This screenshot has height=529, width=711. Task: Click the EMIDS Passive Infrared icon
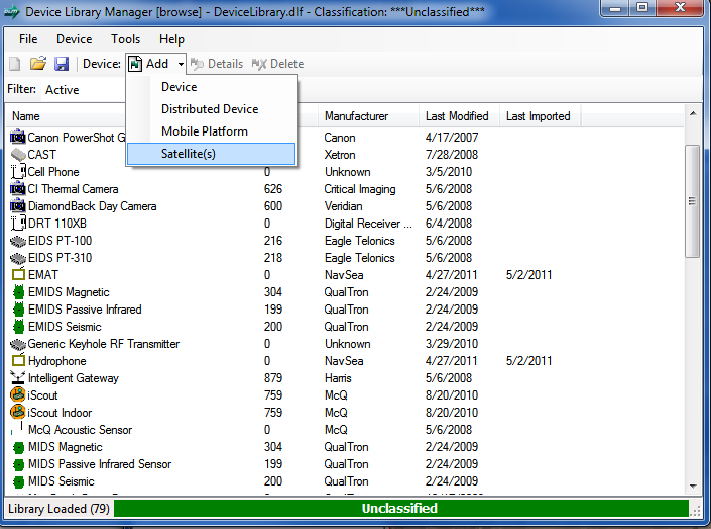click(x=18, y=309)
